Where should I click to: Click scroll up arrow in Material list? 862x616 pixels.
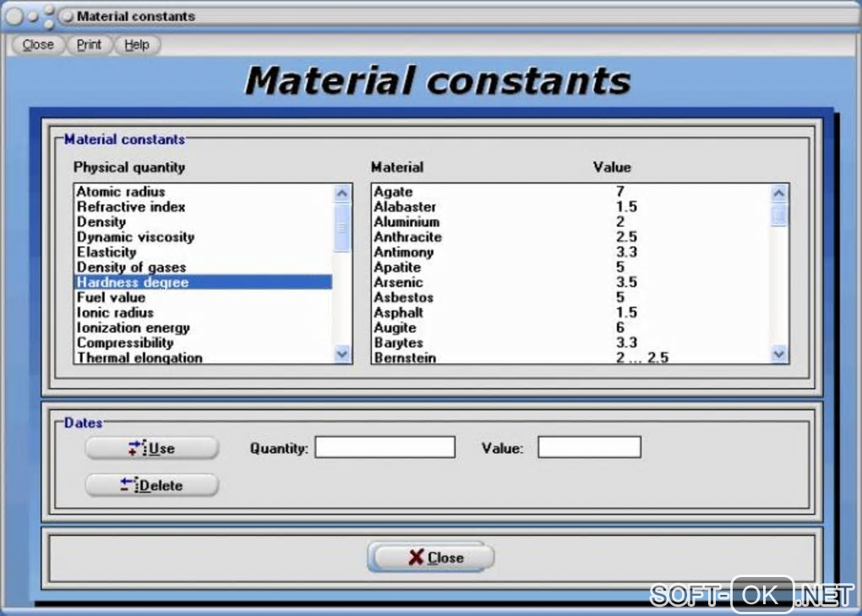(x=778, y=194)
